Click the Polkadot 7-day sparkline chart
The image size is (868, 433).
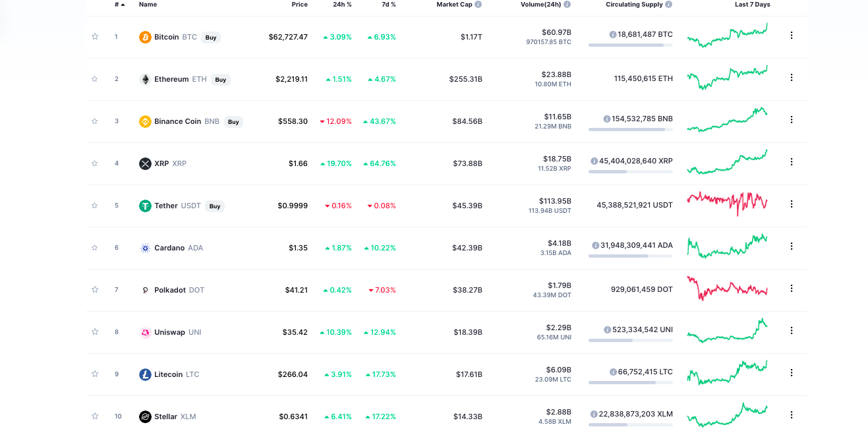coord(727,288)
